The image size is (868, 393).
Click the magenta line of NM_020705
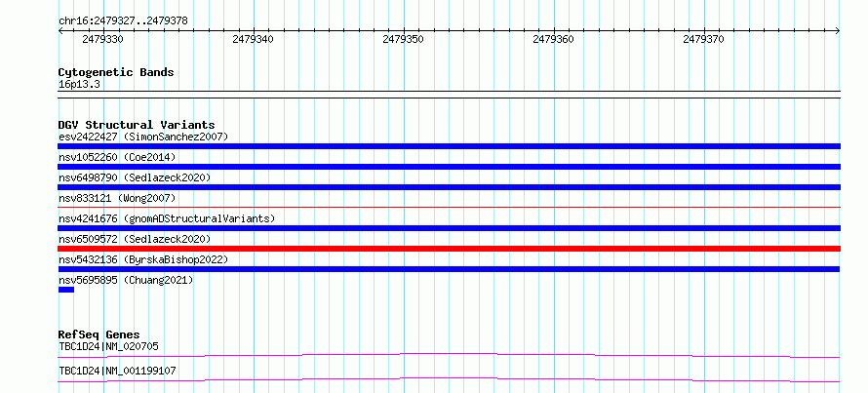click(449, 355)
